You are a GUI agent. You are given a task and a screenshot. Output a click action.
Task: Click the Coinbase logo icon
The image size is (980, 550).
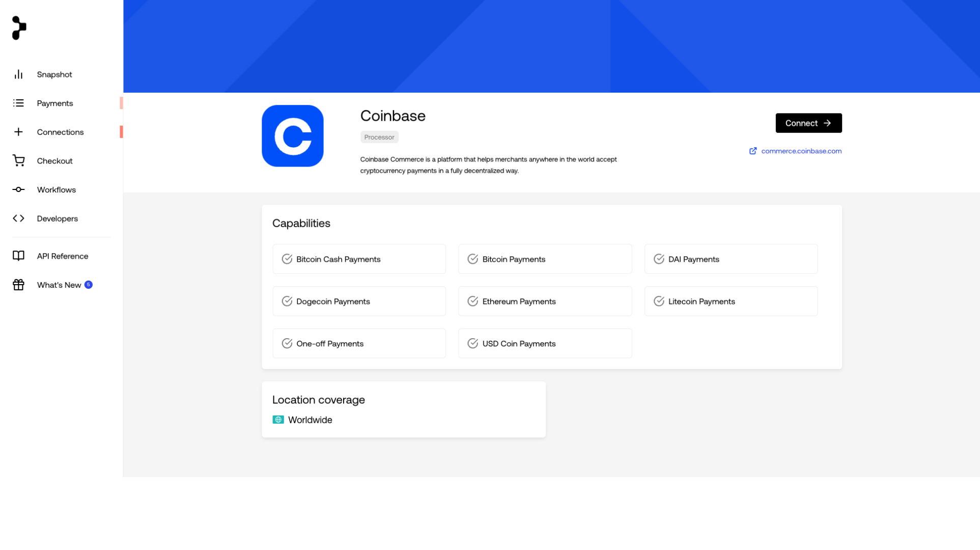point(292,135)
